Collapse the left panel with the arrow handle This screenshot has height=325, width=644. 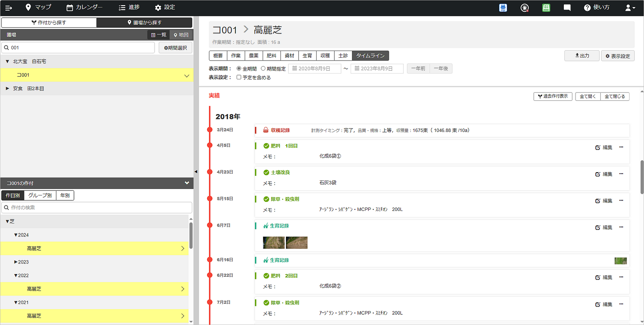click(x=196, y=172)
